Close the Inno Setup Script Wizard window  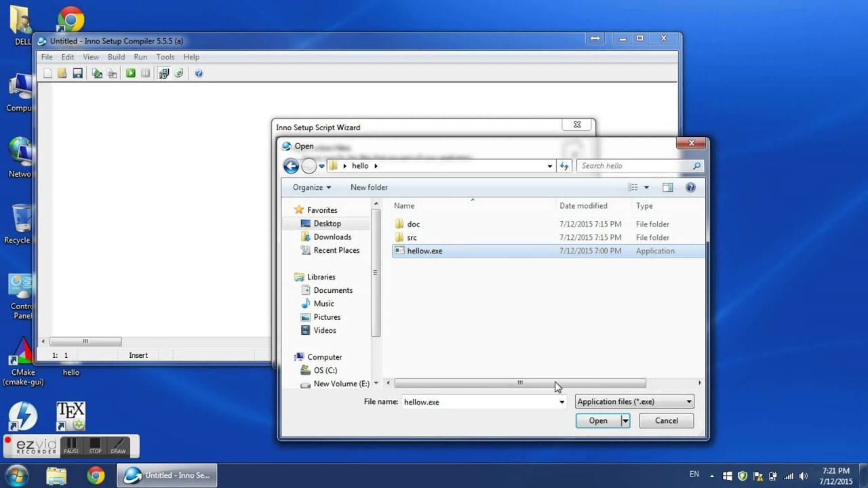click(x=577, y=125)
